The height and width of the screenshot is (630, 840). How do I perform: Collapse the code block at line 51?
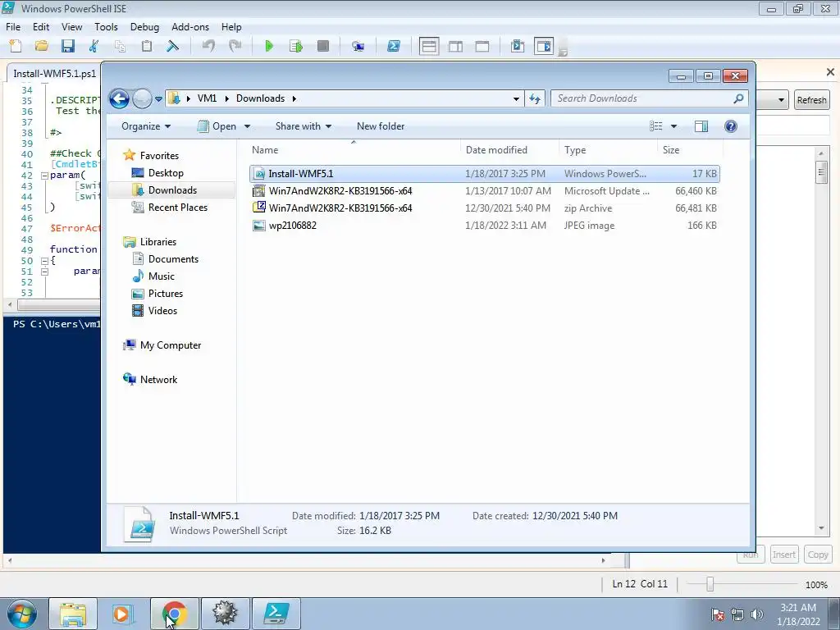44,272
